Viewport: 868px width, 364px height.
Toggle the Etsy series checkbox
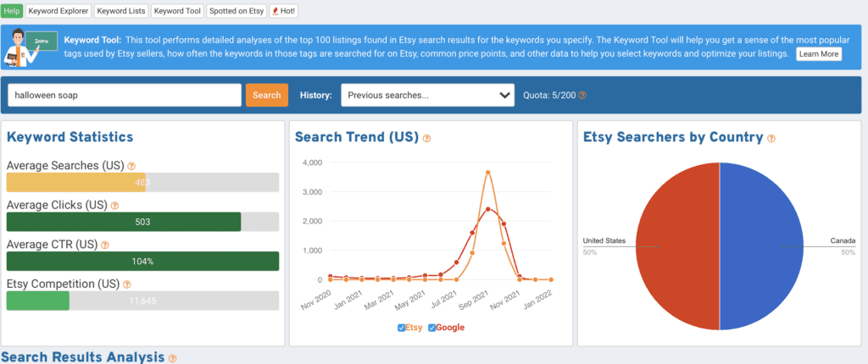click(x=401, y=328)
